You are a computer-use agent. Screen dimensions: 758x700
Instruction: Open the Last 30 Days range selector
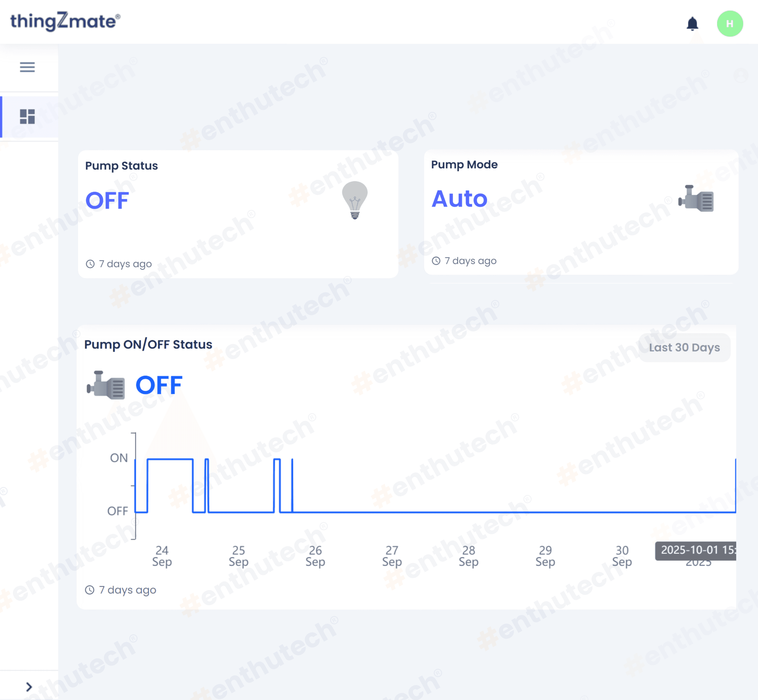point(684,347)
